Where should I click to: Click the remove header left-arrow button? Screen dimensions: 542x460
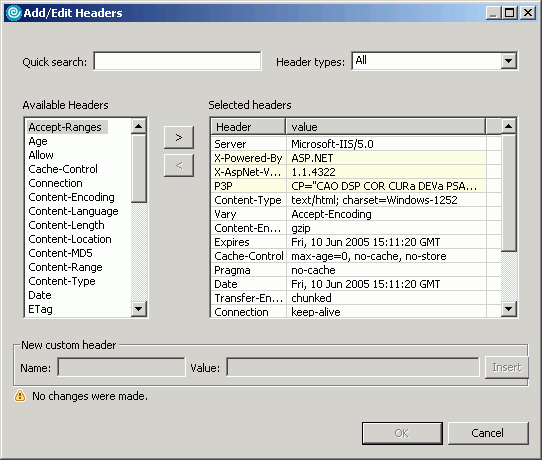pyautogui.click(x=179, y=166)
